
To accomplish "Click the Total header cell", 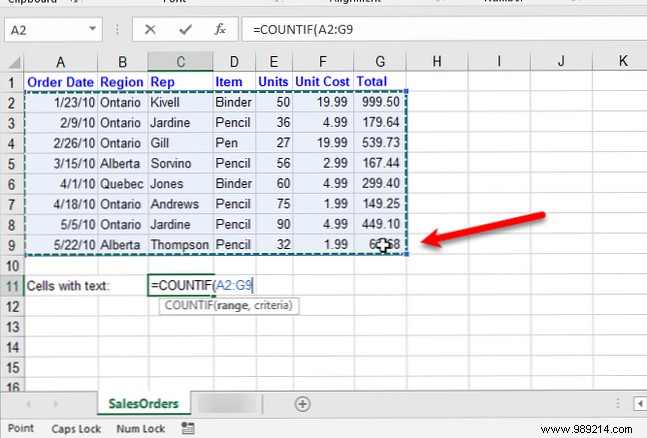I will [380, 82].
